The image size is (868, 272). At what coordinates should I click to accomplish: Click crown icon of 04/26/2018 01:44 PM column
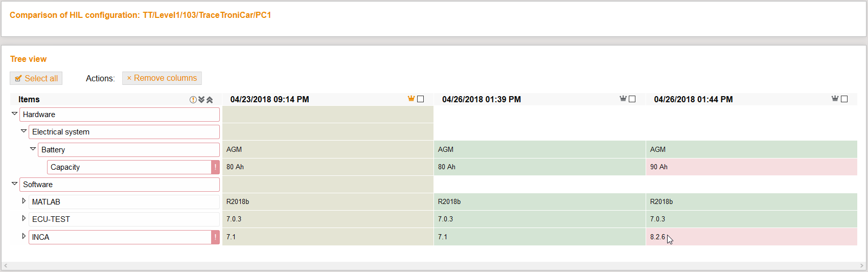point(835,99)
